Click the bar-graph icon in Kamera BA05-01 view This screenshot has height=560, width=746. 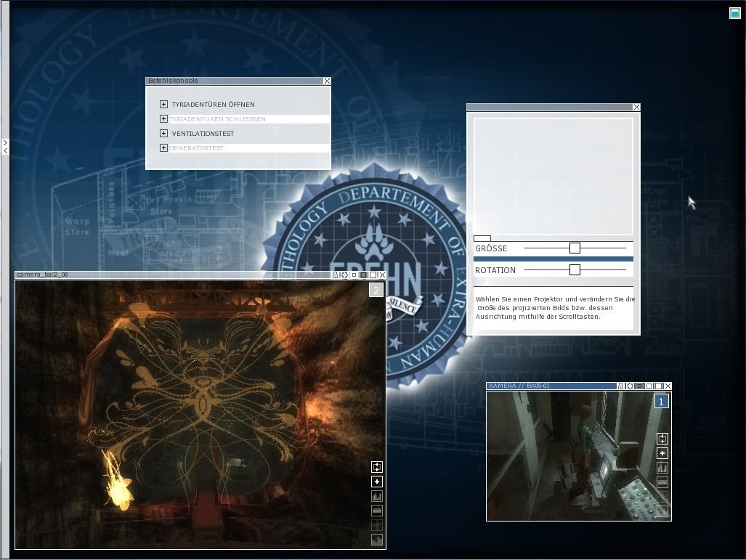coord(662,468)
